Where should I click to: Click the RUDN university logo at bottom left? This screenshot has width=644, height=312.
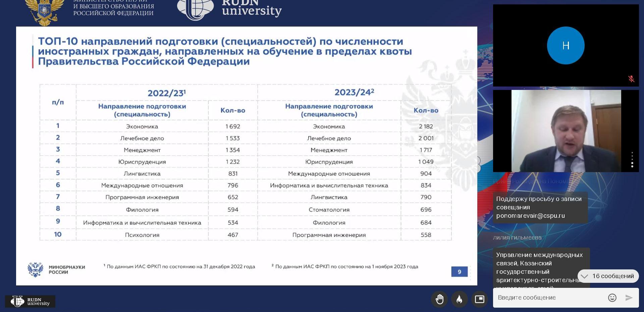point(30,301)
